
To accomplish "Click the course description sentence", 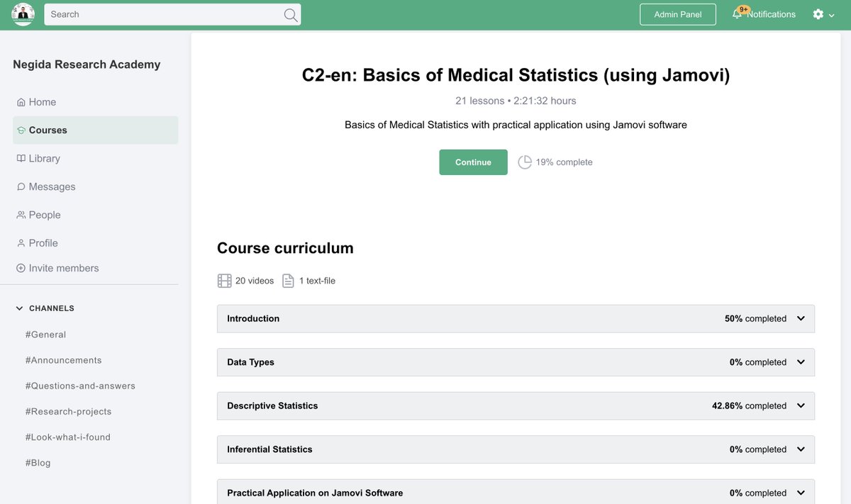I will tap(516, 125).
